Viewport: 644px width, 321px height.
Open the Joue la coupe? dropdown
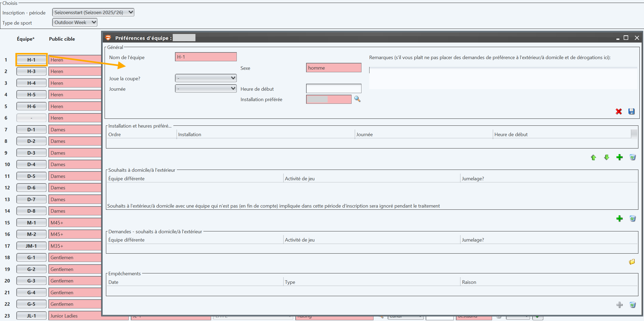206,78
